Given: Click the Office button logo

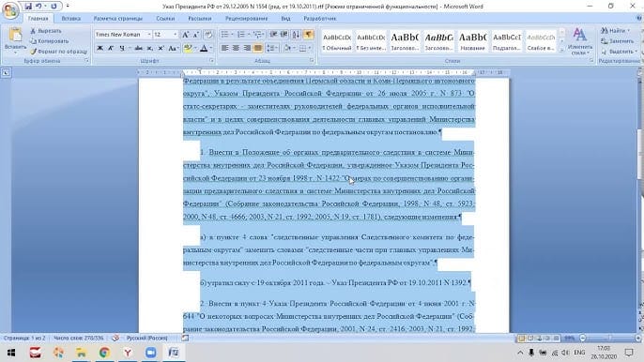Looking at the screenshot, I should tap(10, 10).
